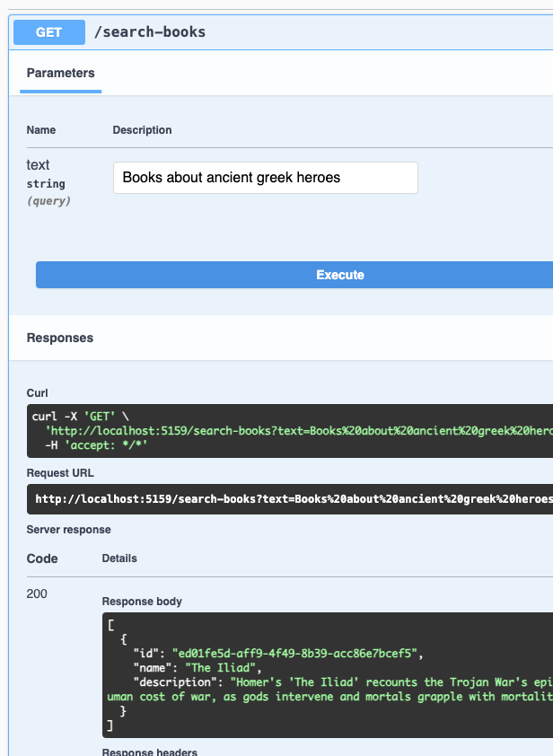Click the "name": "The Iliad" line
The width and height of the screenshot is (553, 756).
point(197,668)
